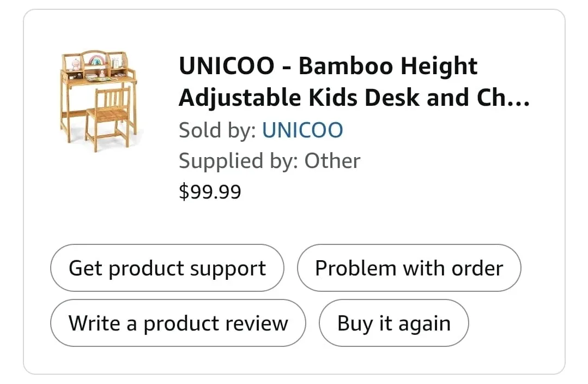Click the $99.99 price text
Viewport: 588px width, 384px height.
coord(210,191)
